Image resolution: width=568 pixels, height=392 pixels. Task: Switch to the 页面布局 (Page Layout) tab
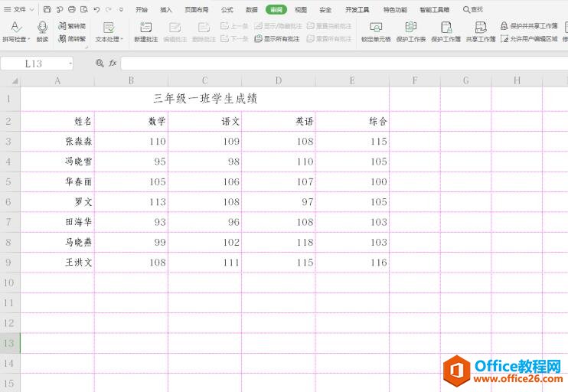pyautogui.click(x=197, y=10)
